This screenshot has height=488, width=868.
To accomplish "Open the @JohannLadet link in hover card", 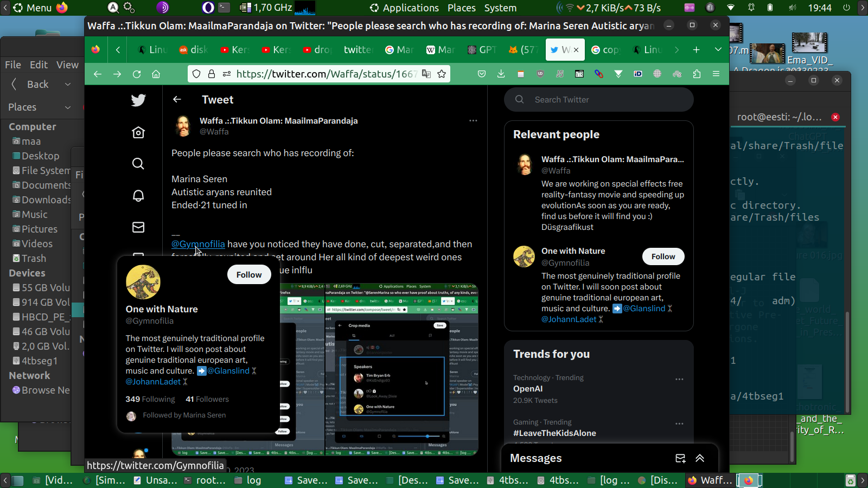I will tap(154, 382).
